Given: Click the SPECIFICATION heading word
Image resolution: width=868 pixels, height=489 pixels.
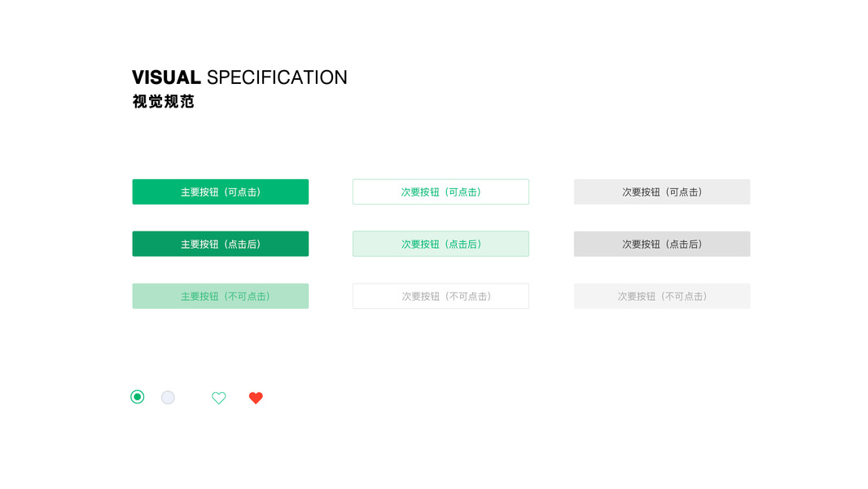Looking at the screenshot, I should tap(277, 77).
